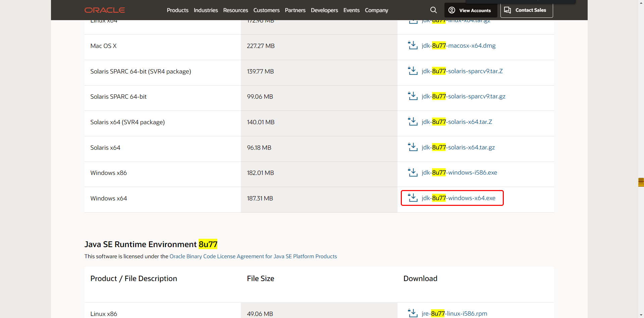Click the Download column header
This screenshot has width=644, height=318.
[x=420, y=278]
